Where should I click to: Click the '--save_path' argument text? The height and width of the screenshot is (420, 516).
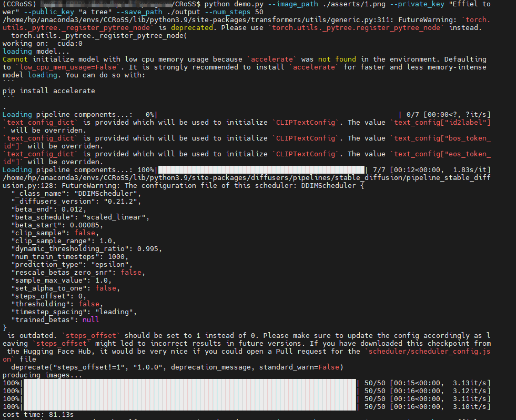[x=139, y=12]
